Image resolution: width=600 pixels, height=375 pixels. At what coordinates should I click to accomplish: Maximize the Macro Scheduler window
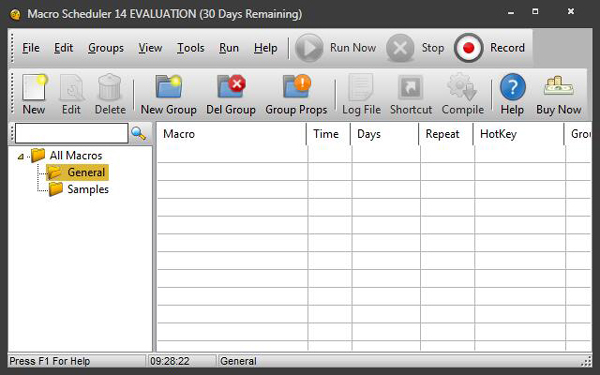535,11
